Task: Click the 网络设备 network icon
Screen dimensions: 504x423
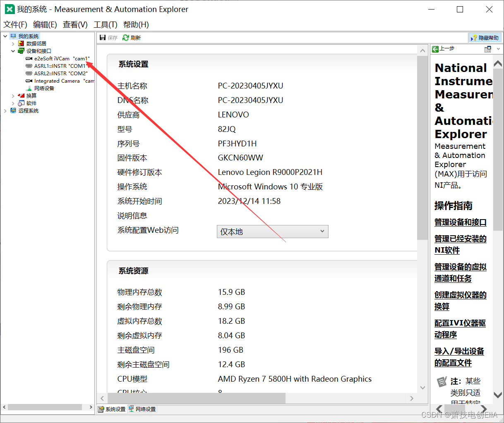Action: pos(29,88)
